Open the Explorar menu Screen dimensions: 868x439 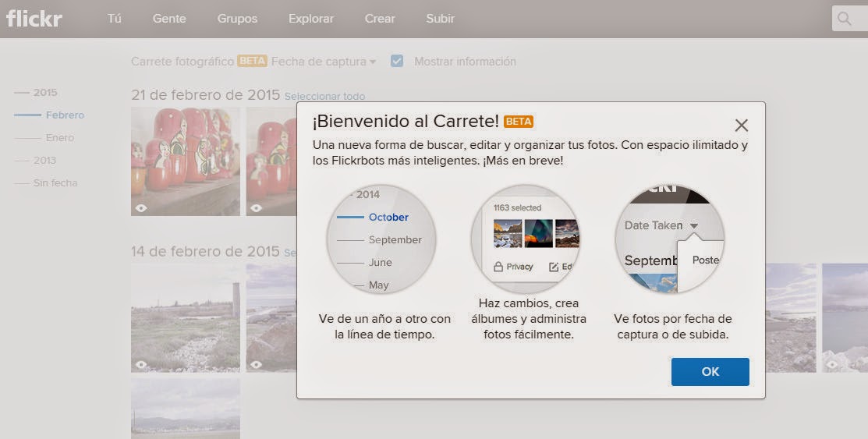coord(311,18)
